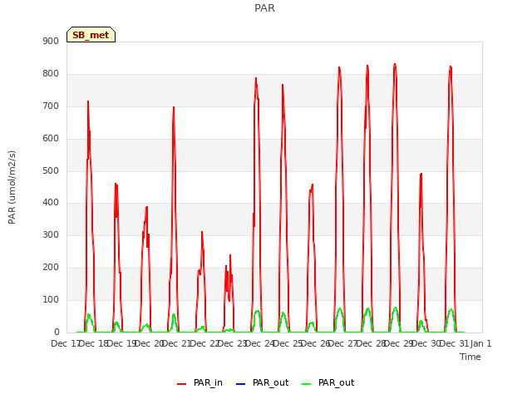Click x-axis label Dec 26
532x399 pixels.
tap(315, 343)
